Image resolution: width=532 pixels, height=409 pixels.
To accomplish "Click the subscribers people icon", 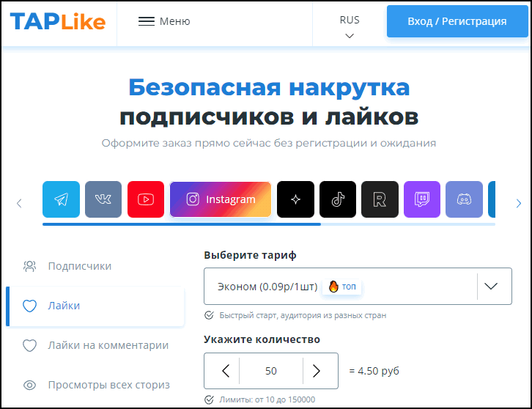I will click(x=29, y=267).
